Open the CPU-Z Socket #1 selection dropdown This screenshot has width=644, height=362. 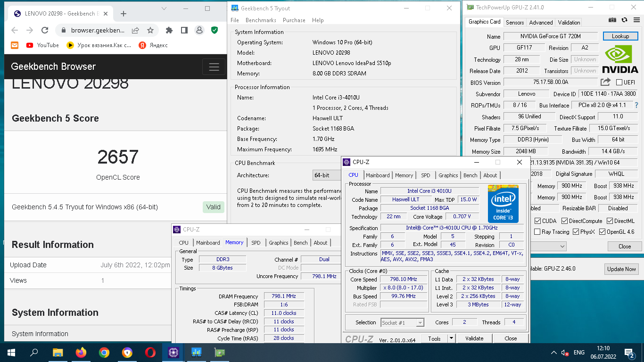coord(403,322)
